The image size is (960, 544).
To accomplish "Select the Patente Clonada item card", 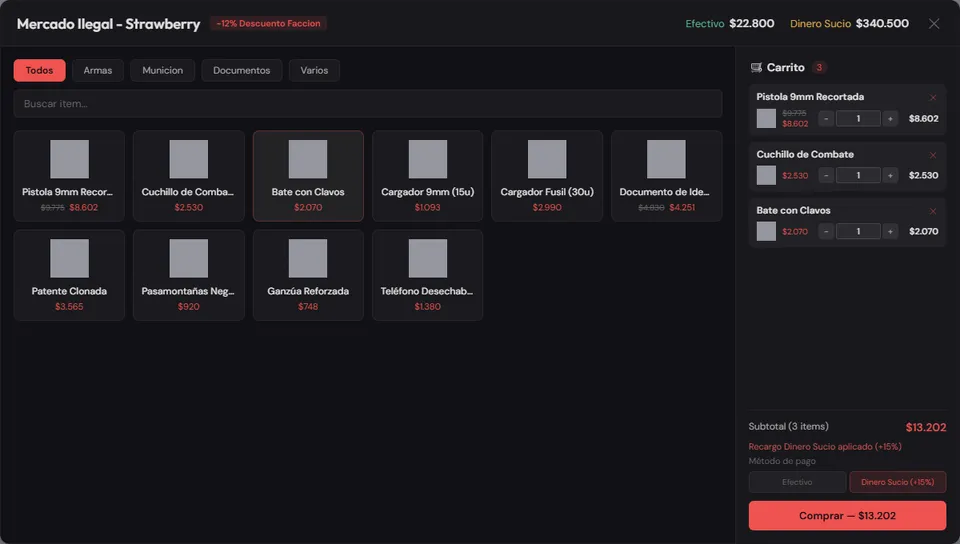I will (x=69, y=275).
